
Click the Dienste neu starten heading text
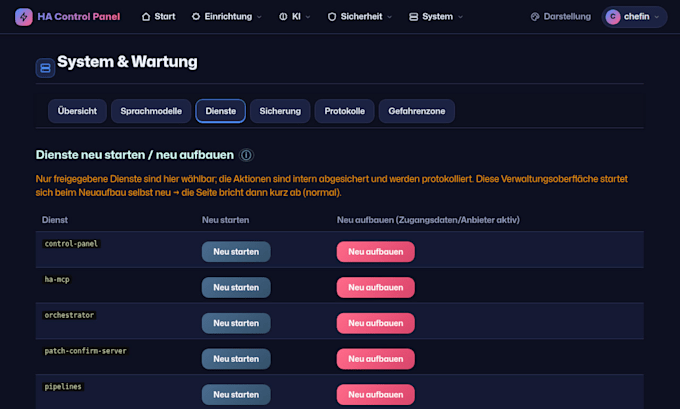coord(134,155)
